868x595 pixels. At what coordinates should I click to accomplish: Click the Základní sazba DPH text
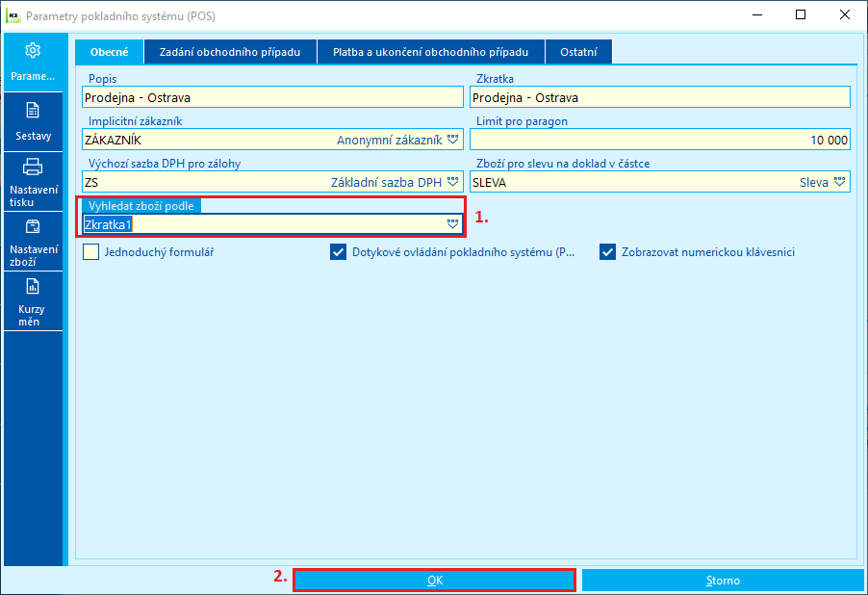tap(387, 182)
